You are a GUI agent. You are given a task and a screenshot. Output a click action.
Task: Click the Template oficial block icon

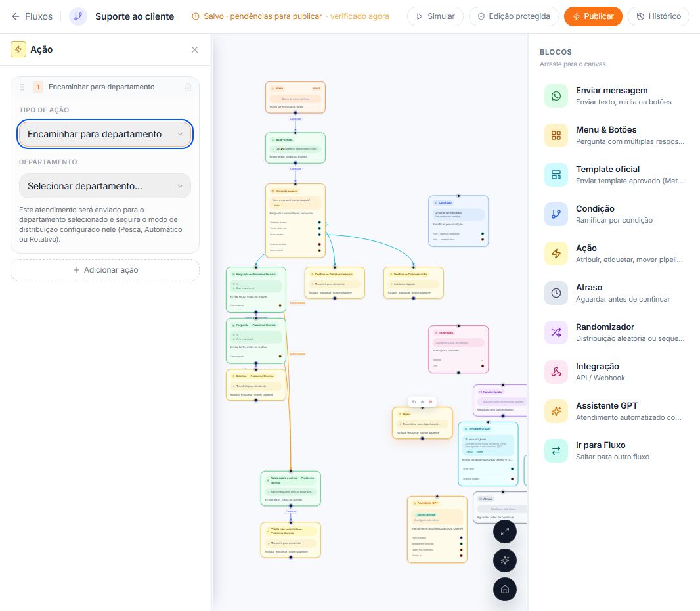point(556,175)
